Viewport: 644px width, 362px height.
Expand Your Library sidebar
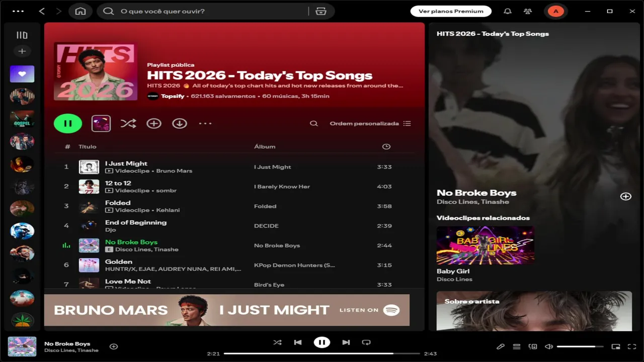(x=22, y=35)
